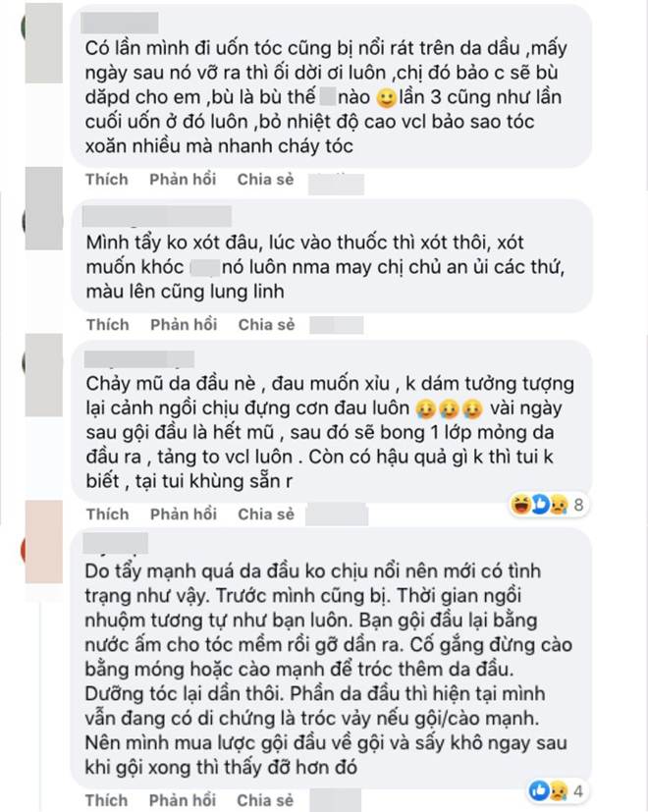
Task: Share the 'Chảy mũ da đầu' comment
Action: (266, 514)
